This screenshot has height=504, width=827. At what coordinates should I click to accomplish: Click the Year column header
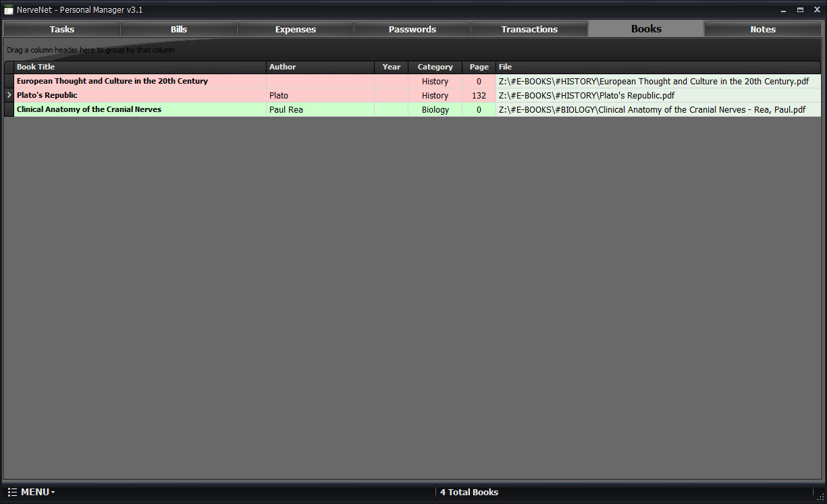pyautogui.click(x=391, y=67)
